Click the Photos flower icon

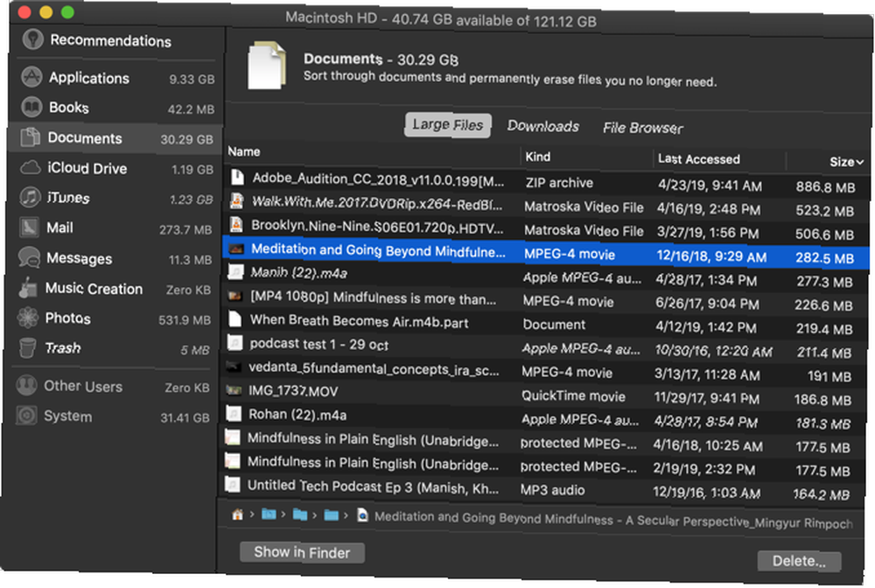click(x=27, y=318)
